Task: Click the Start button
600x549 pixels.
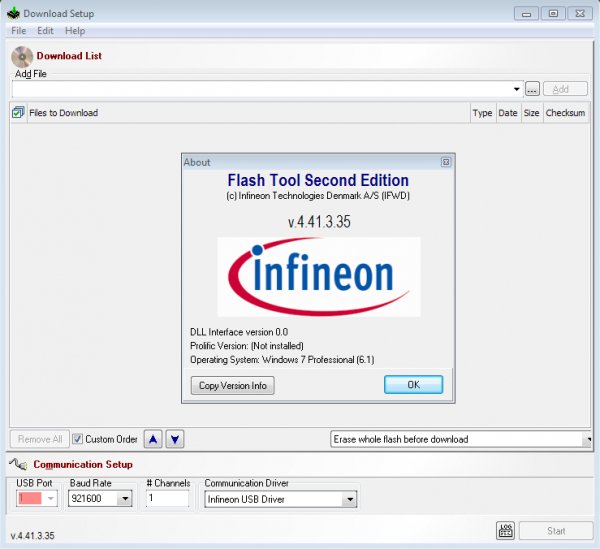Action: click(x=556, y=531)
